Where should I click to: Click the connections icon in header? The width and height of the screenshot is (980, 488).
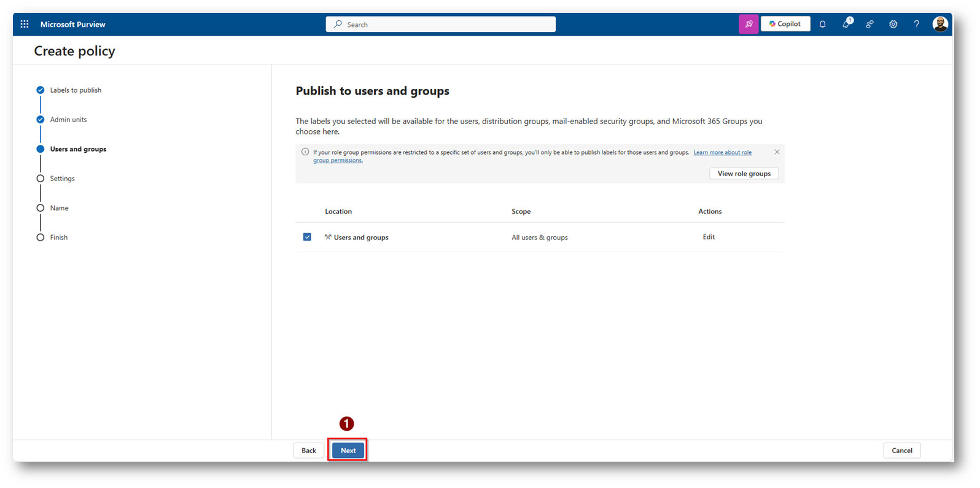[869, 25]
